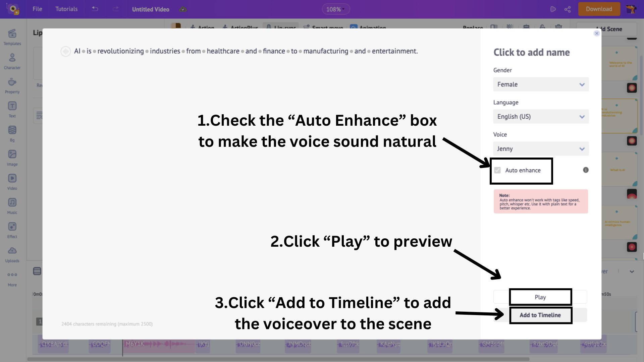Change the voice from Jenny via dropdown

(x=541, y=148)
